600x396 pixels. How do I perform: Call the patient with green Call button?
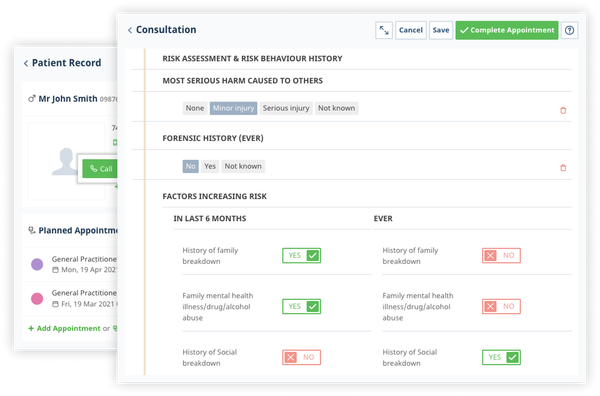click(100, 169)
